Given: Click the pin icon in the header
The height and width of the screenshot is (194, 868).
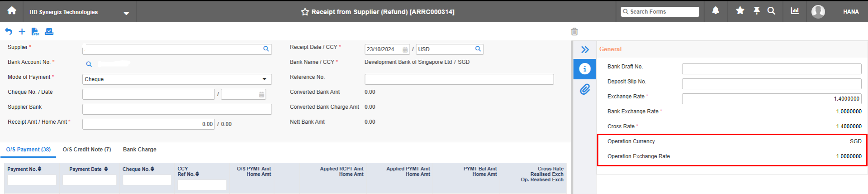Looking at the screenshot, I should pos(756,10).
